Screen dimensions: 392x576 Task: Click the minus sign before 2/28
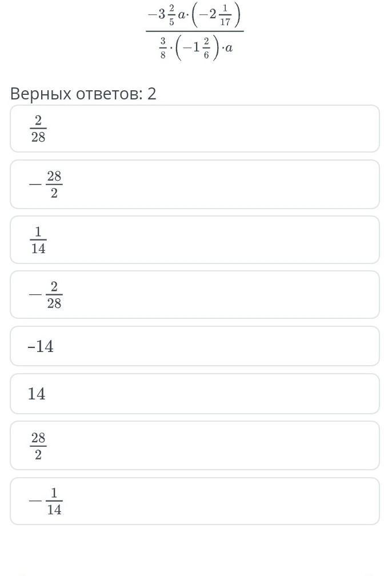pos(35,295)
